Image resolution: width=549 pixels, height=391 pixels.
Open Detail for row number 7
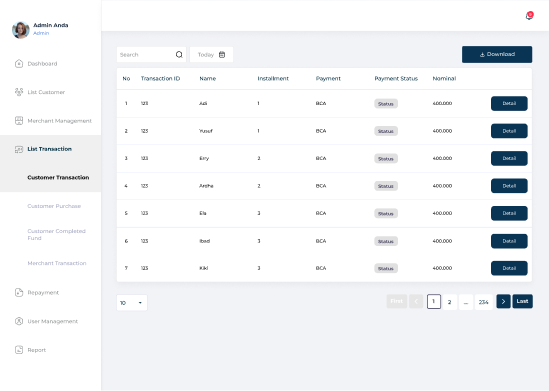point(509,268)
